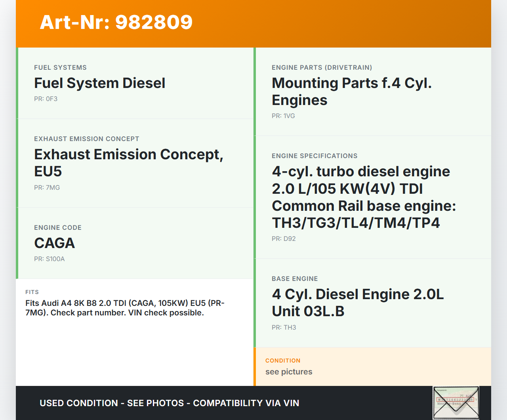
Task: Click PR code S100A
Action: tap(49, 259)
